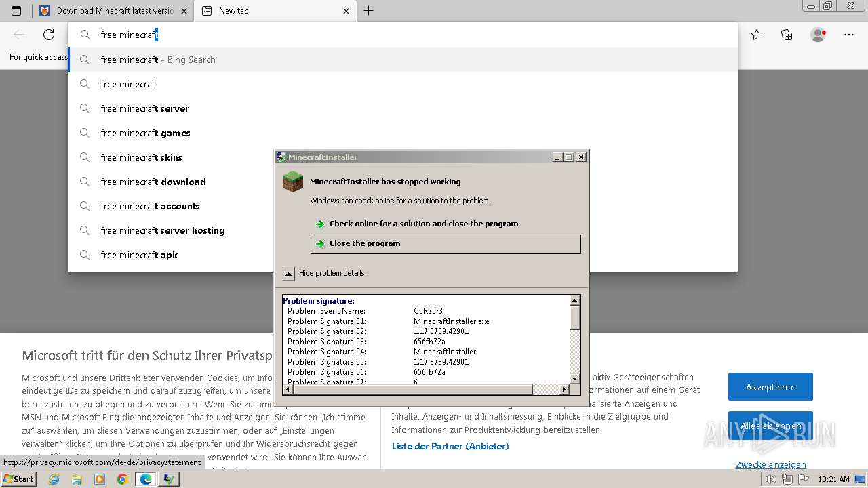
Task: Minimize the MinecraftInstaller dialog
Action: coord(557,157)
